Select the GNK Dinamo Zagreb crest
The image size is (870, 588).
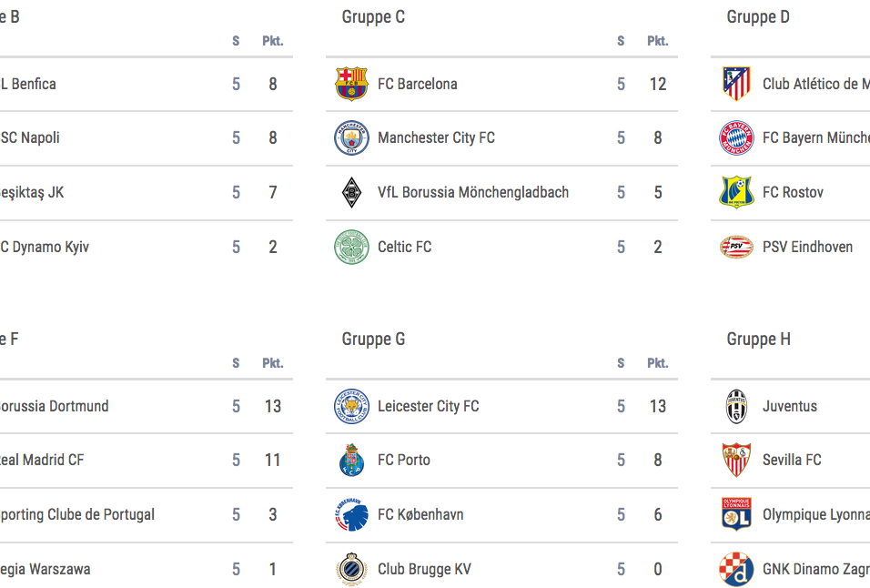(736, 569)
